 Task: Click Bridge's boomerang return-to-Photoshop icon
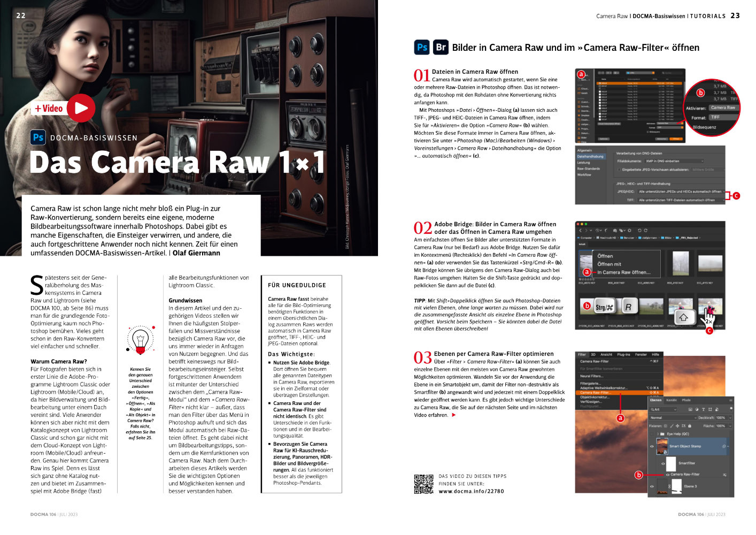[606, 231]
